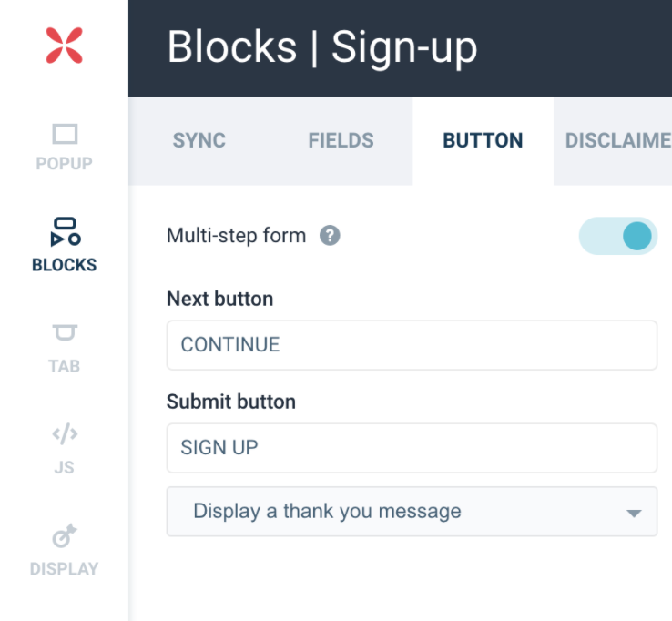Click the Multi-step form label
The image size is (672, 621).
click(236, 236)
